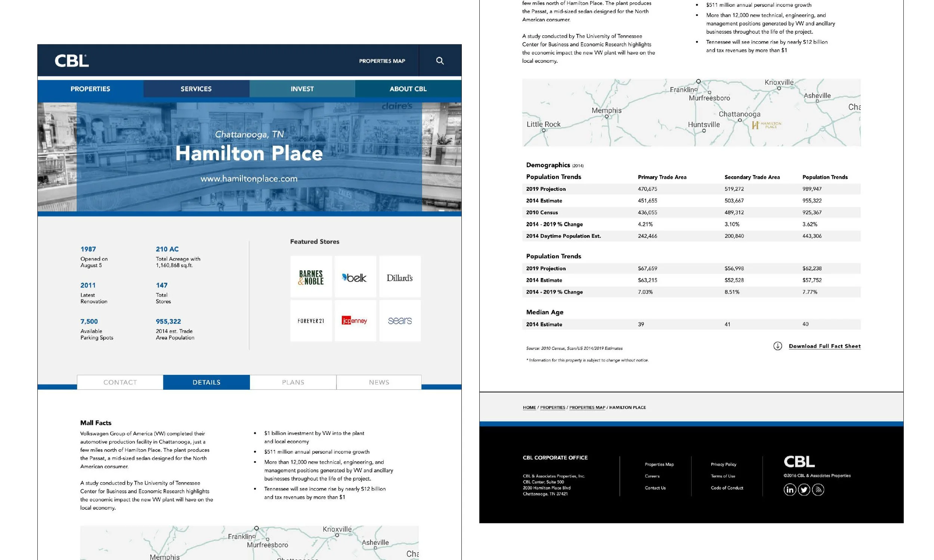Viewport: 934px width, 560px height.
Task: Open the INVEST navigation menu
Action: pyautogui.click(x=302, y=89)
